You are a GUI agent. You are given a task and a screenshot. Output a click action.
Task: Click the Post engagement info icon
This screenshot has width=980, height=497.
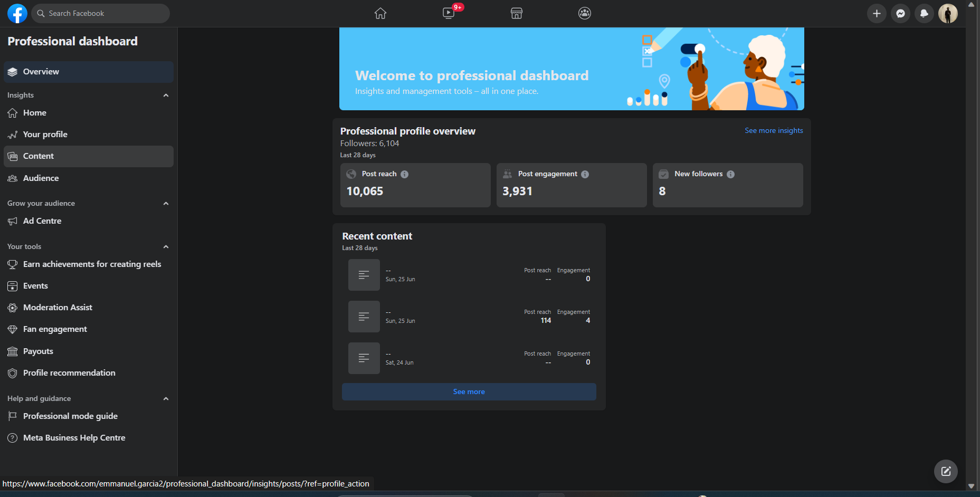(585, 174)
